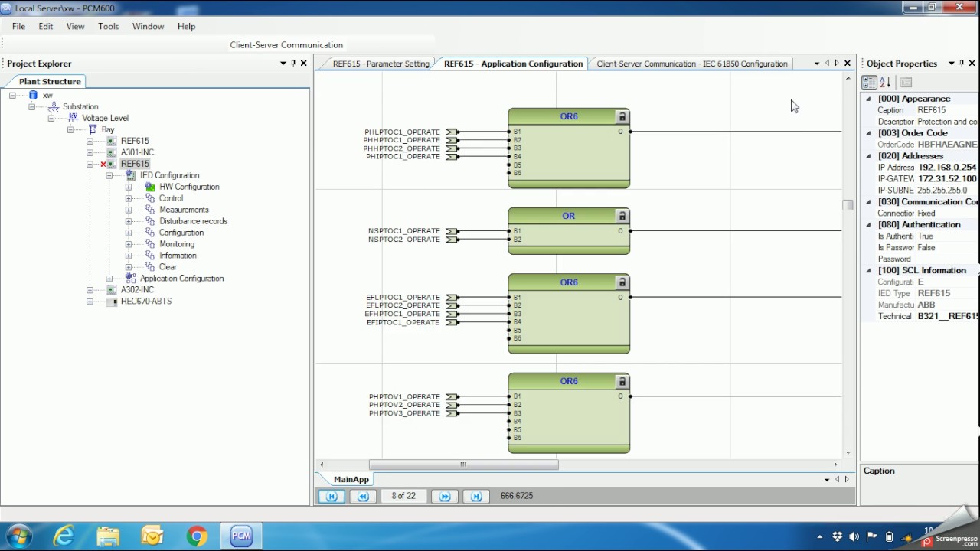The image size is (980, 551).
Task: Open the document tabs list dropdown
Action: 817,64
